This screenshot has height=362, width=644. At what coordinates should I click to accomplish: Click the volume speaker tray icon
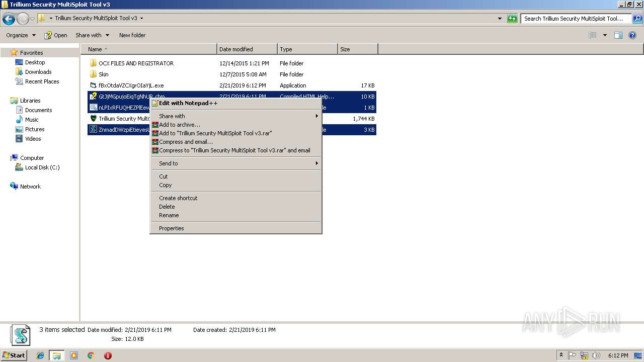click(596, 355)
